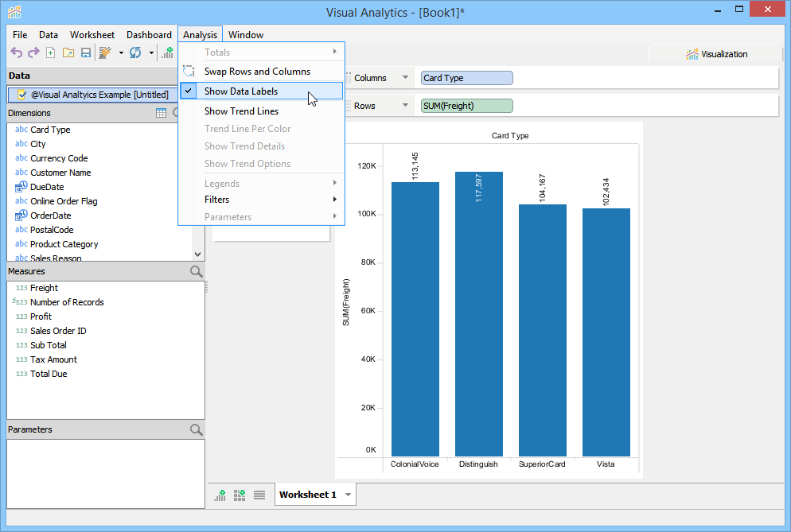Open the Visualization panel tab
The height and width of the screenshot is (532, 791).
(x=716, y=54)
